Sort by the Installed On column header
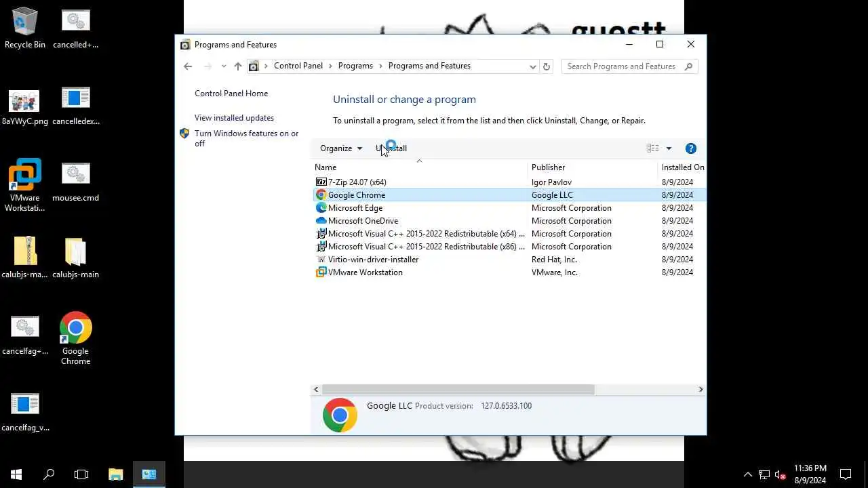The image size is (868, 488). [682, 167]
